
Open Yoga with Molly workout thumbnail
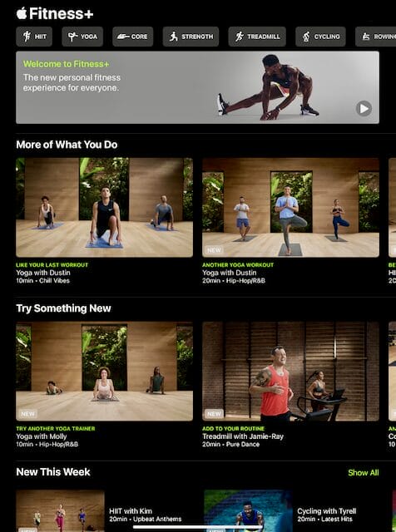coord(104,372)
